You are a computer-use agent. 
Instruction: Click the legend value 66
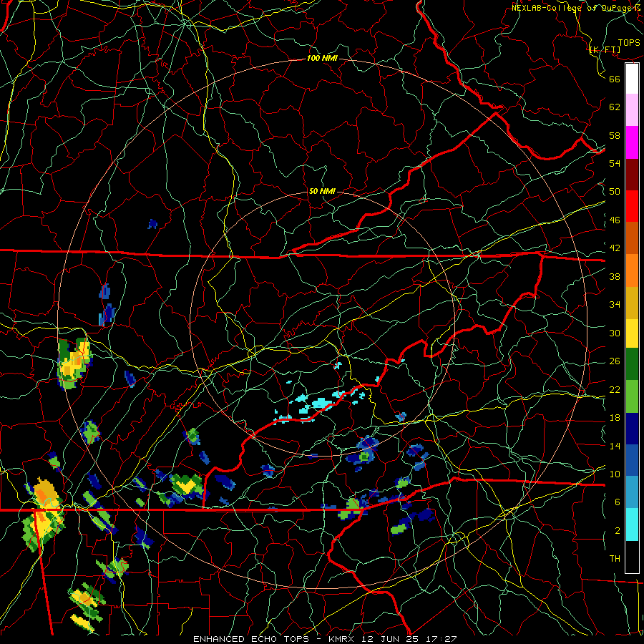point(615,79)
